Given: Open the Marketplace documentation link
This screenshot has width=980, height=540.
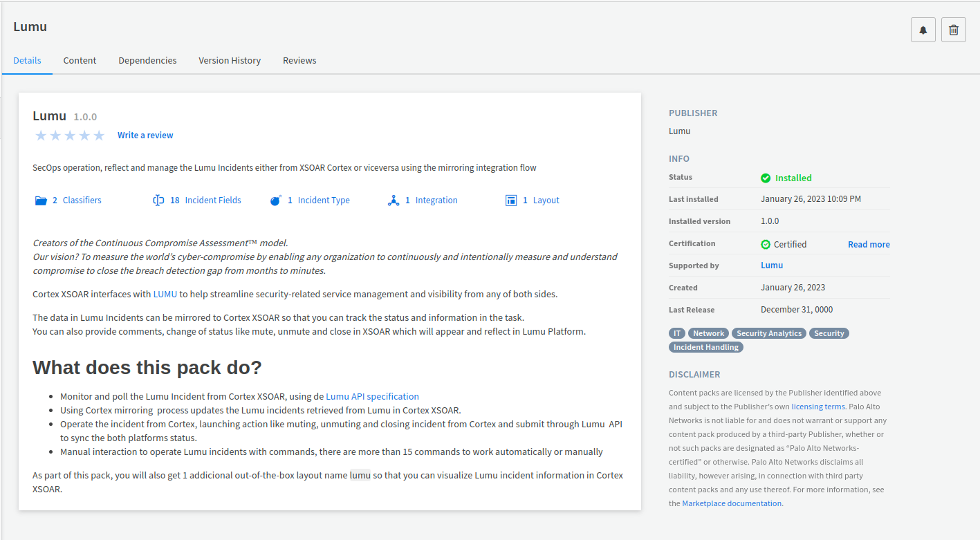Looking at the screenshot, I should click(x=732, y=503).
